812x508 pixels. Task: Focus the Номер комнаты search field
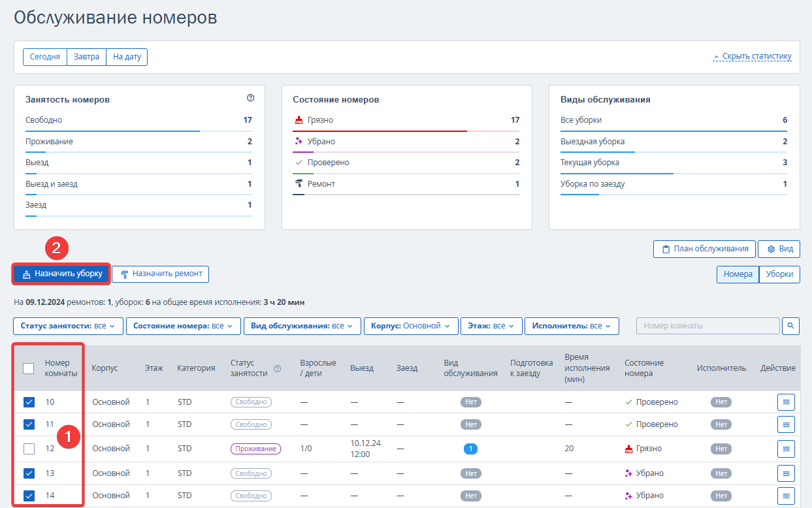point(708,325)
